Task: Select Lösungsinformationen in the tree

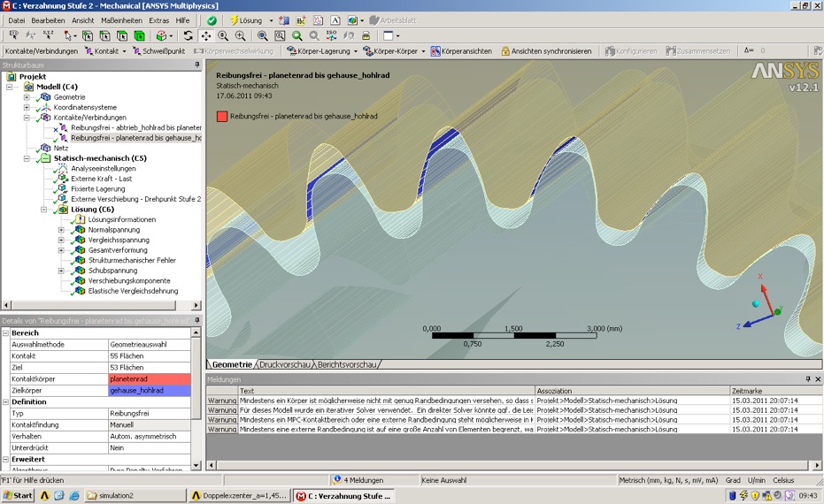Action: pos(122,219)
